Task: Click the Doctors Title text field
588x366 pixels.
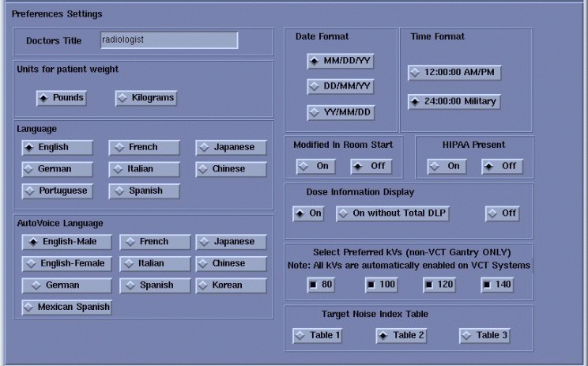Action: [x=169, y=40]
